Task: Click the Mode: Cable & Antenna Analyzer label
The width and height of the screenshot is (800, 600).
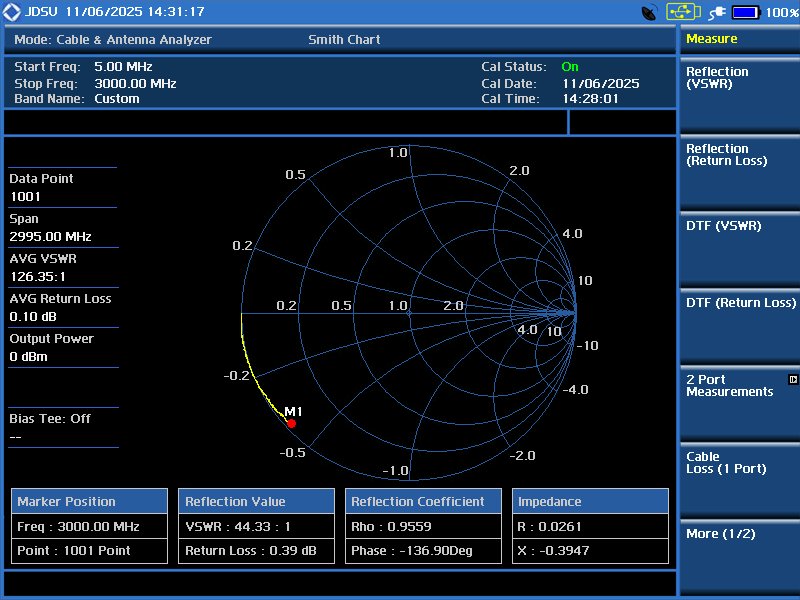Action: pos(113,40)
